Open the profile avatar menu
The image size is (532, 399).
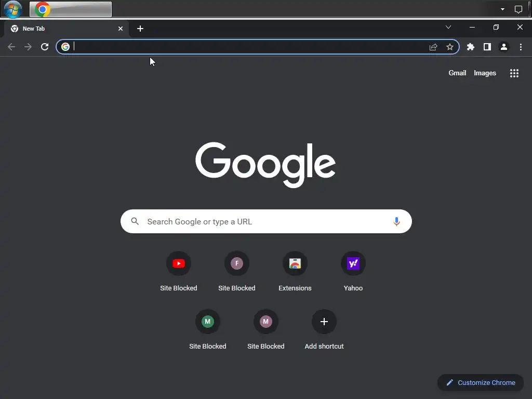point(504,47)
